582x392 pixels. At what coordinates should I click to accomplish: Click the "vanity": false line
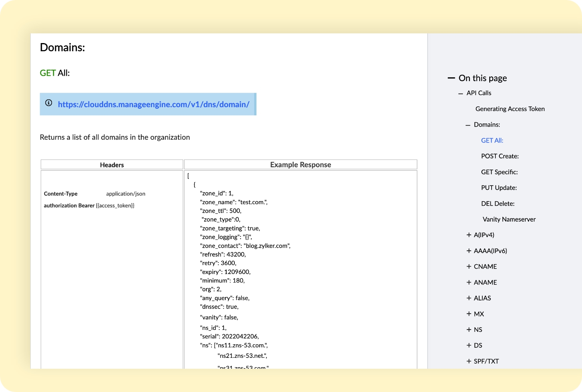click(219, 317)
